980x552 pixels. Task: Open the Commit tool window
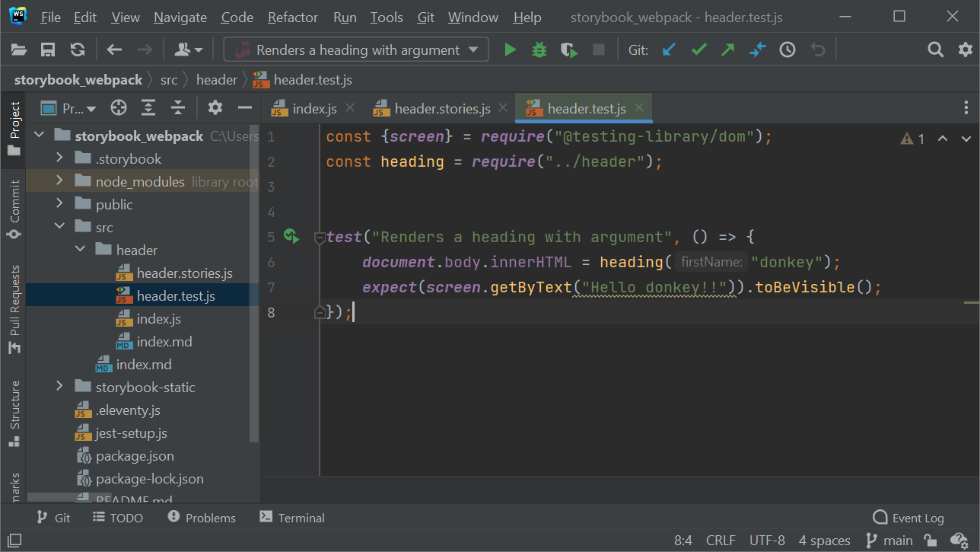pos(14,209)
